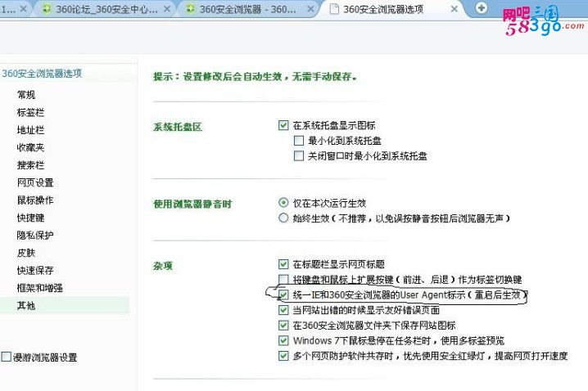The image size is (588, 391).
Task: Open 鼠标操作 settings section
Action: tap(35, 200)
